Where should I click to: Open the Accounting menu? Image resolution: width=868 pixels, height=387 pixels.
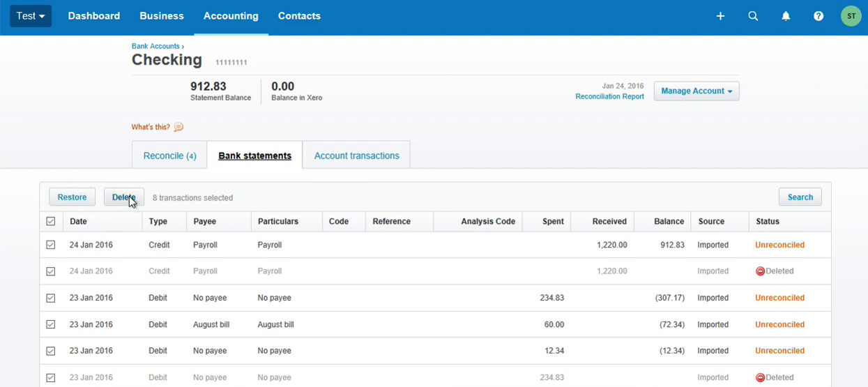(231, 16)
